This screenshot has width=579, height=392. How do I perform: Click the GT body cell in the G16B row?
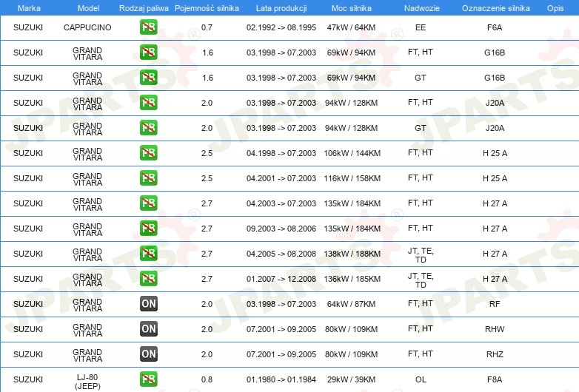[421, 78]
